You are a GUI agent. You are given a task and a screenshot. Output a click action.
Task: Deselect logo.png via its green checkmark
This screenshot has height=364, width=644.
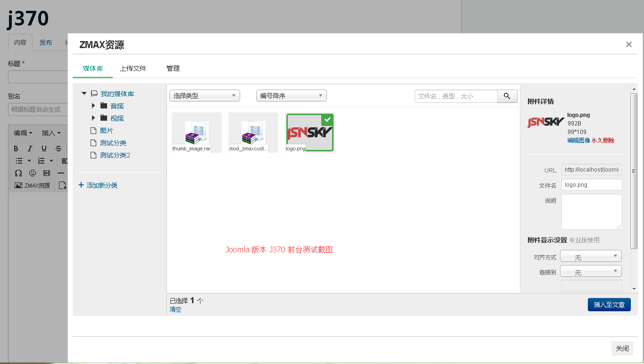coord(328,119)
